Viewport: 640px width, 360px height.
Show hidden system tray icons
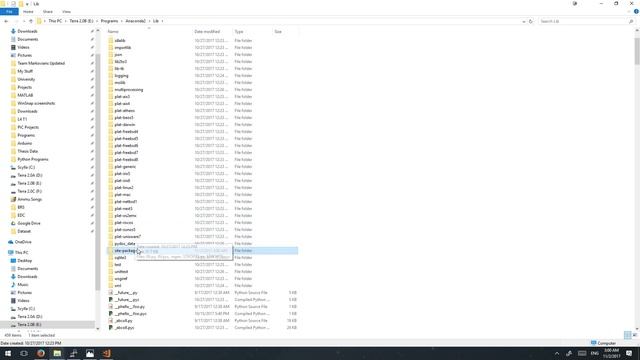click(557, 353)
